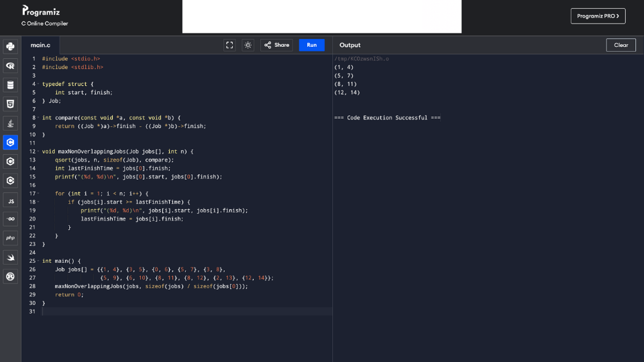Switch to the Java compiler icon
This screenshot has width=644, height=362.
10,123
